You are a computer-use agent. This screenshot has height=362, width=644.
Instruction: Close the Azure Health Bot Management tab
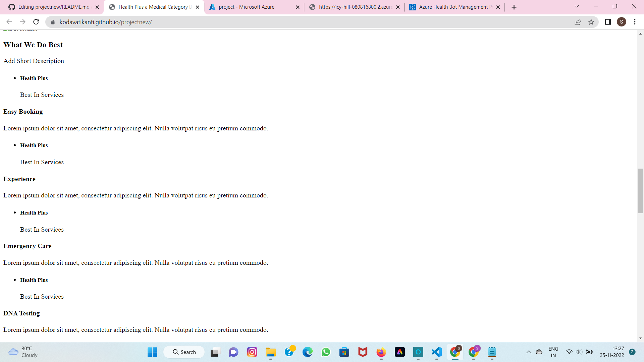(x=498, y=7)
